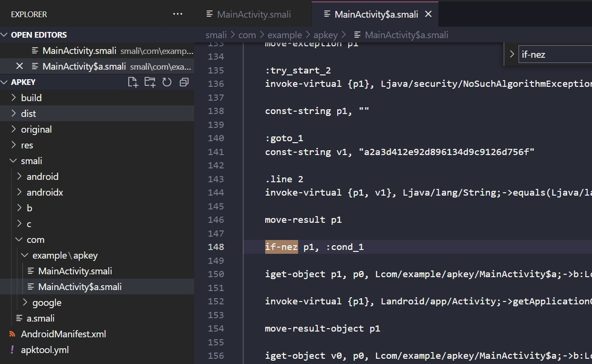Collapse the smali folder
This screenshot has width=592, height=364.
31,161
